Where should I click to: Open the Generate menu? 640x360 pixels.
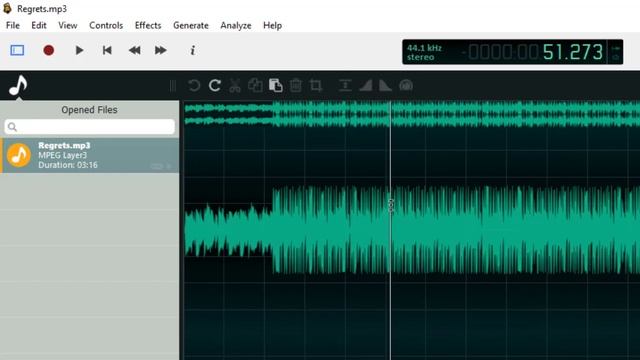coord(191,25)
